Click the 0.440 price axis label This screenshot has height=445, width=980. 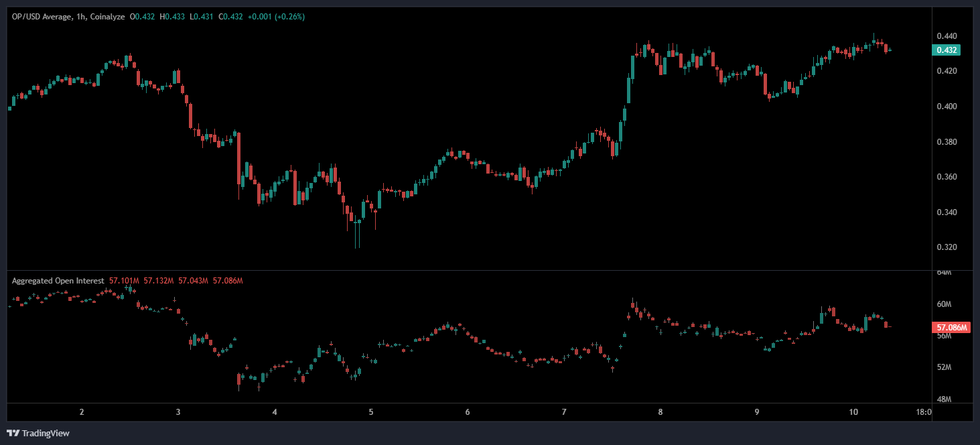pos(945,36)
